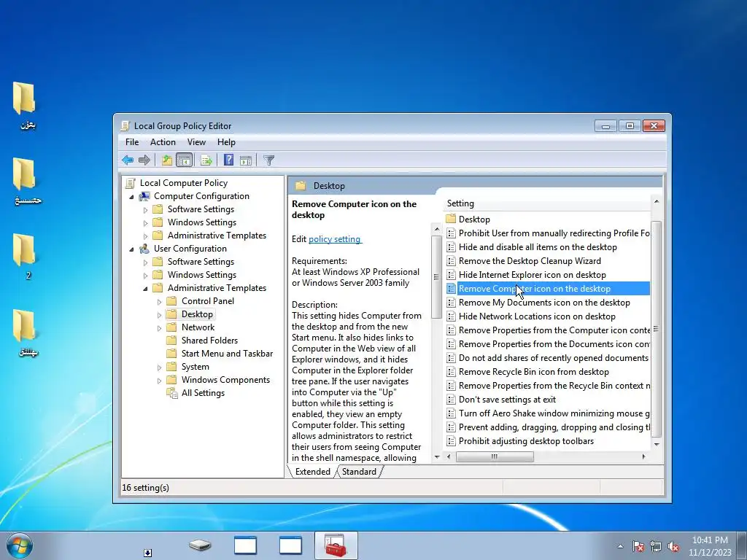Viewport: 747px width, 560px height.
Task: Click the toolbox icon in taskbar
Action: tap(336, 545)
